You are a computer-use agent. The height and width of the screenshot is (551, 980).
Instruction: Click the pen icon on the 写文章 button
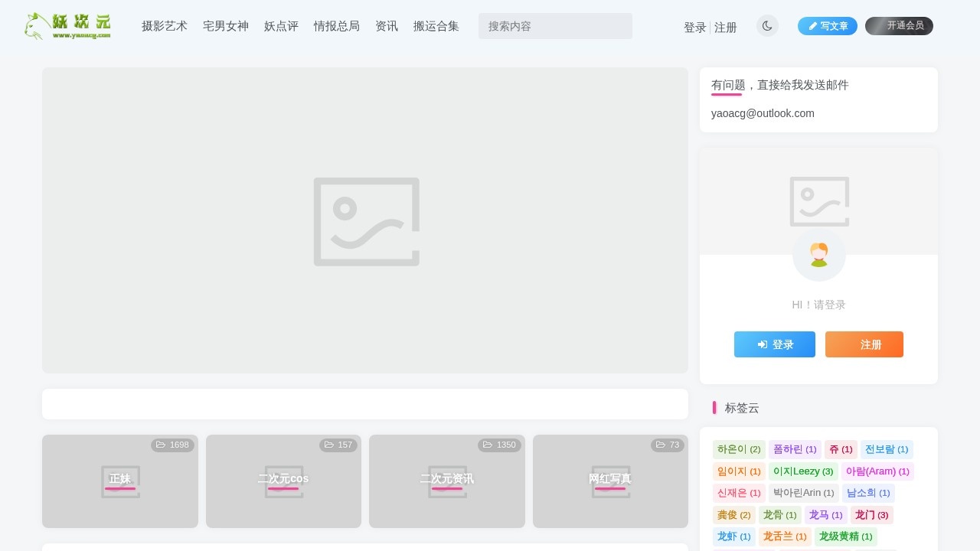pyautogui.click(x=813, y=25)
